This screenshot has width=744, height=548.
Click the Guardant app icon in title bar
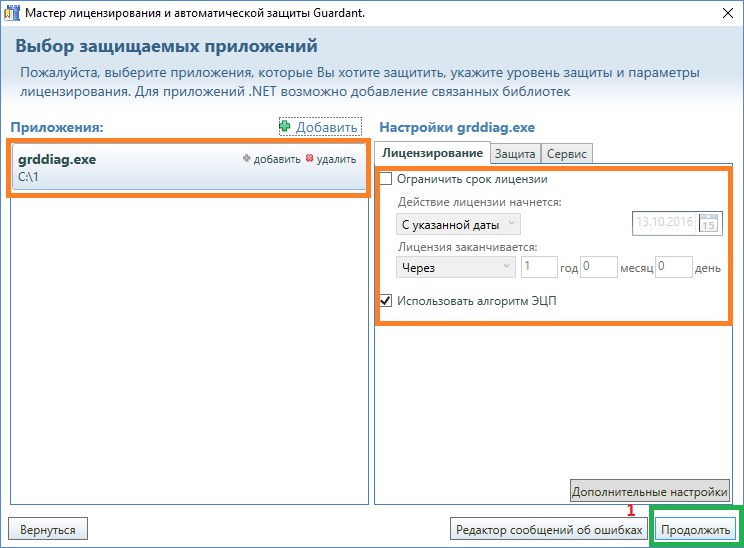[x=13, y=13]
